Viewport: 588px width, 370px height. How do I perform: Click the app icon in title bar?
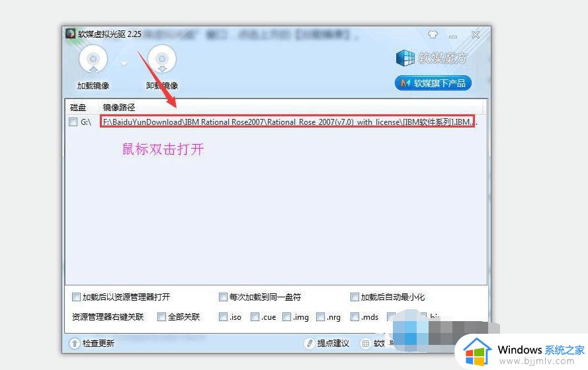[71, 34]
